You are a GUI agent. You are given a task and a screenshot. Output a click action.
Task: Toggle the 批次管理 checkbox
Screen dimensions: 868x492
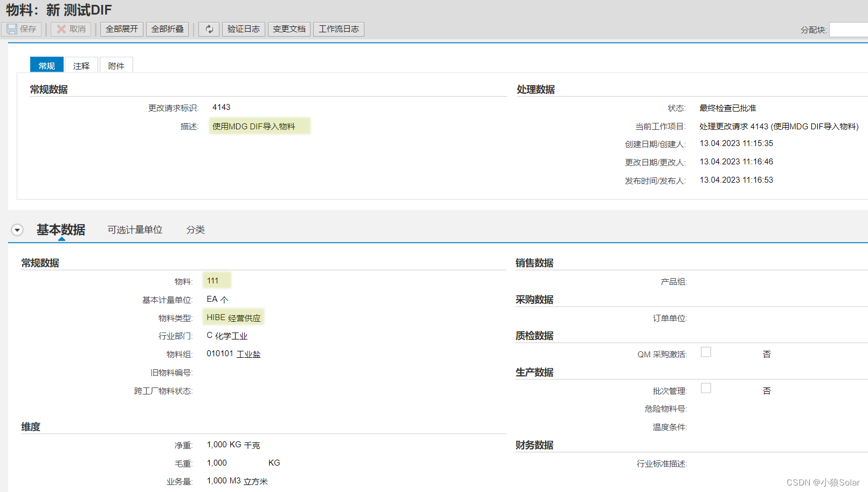(x=706, y=388)
